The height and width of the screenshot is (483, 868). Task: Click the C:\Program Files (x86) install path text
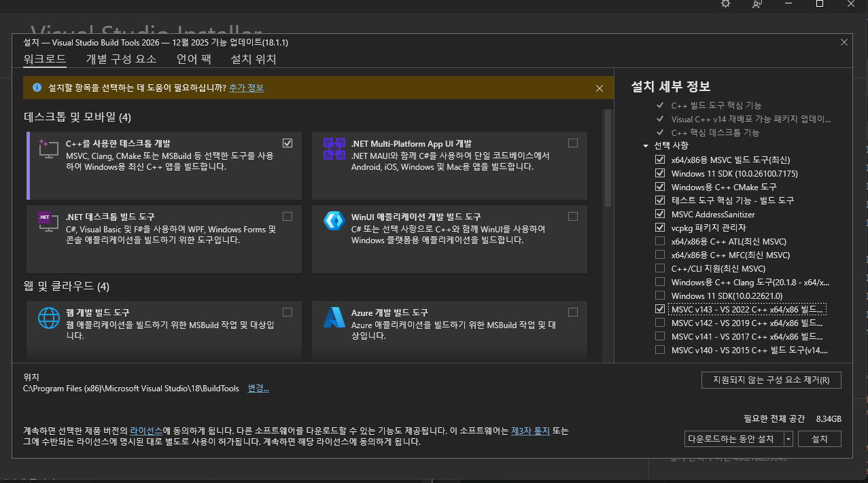pyautogui.click(x=131, y=389)
